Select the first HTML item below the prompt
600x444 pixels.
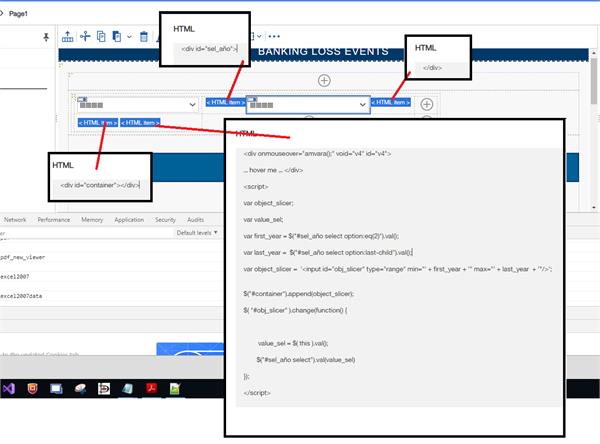click(98, 122)
